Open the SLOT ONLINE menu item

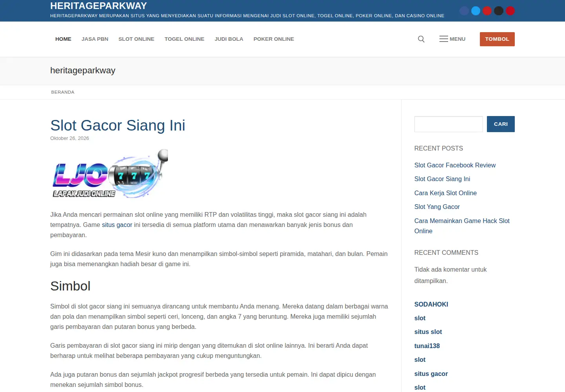[x=136, y=39]
